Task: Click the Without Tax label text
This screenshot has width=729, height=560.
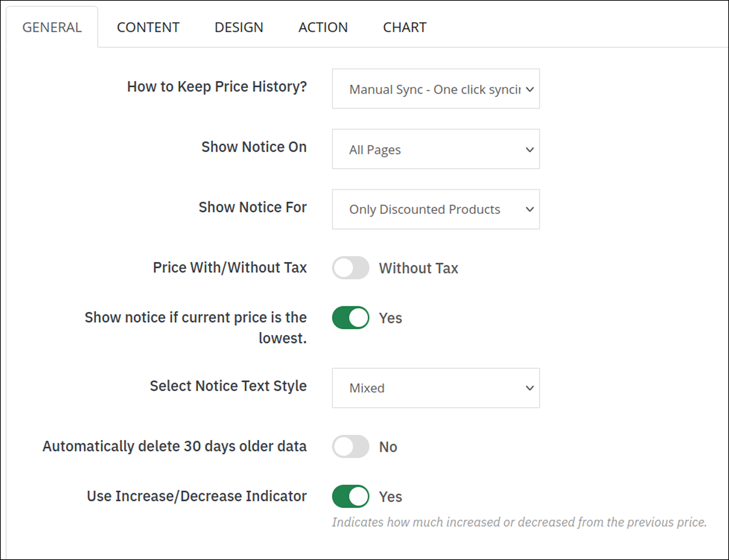Action: click(418, 268)
